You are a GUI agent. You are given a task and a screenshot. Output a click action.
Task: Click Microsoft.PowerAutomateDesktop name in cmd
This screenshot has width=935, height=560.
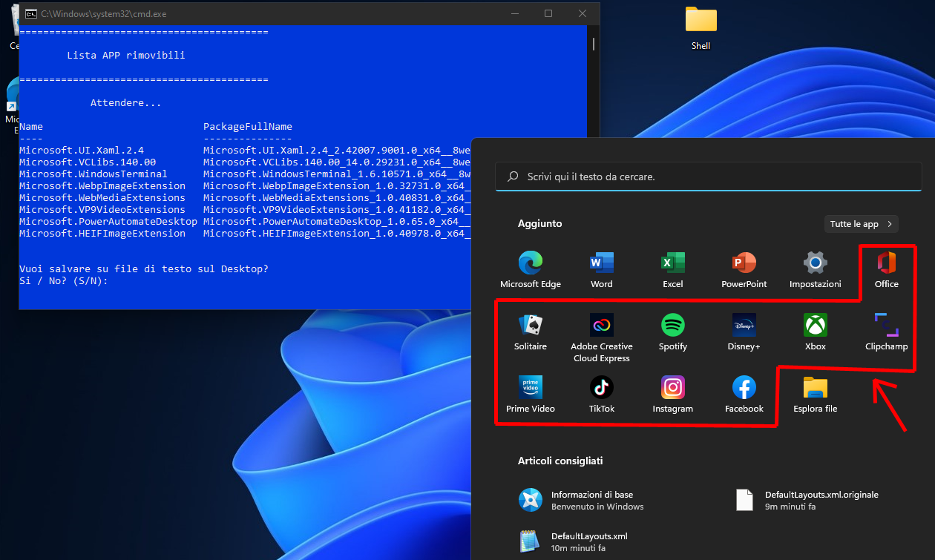pos(108,222)
